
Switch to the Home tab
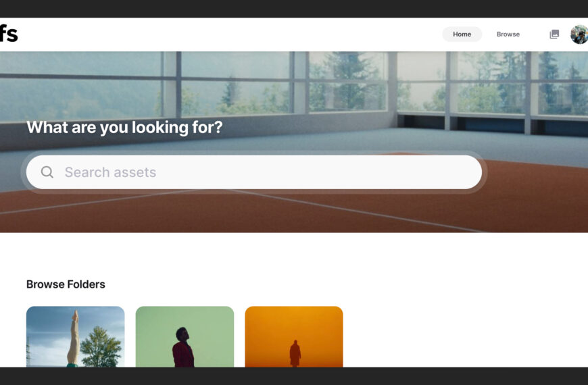pos(462,34)
